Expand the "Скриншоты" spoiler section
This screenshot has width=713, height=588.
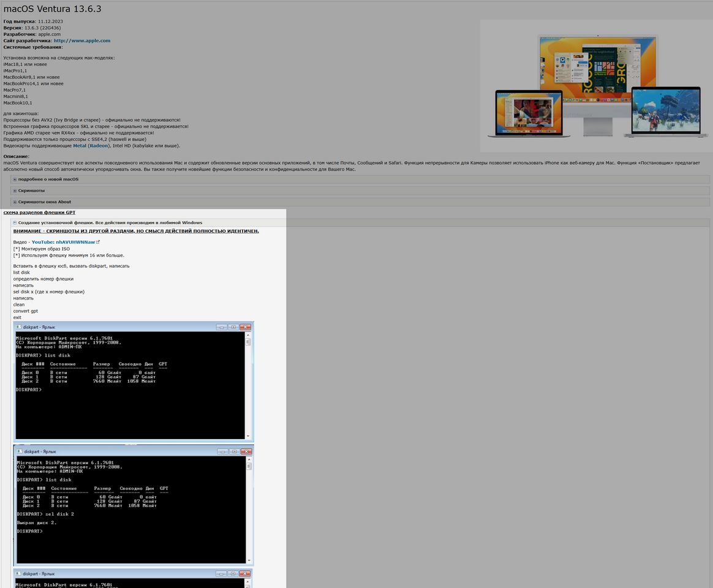point(31,190)
